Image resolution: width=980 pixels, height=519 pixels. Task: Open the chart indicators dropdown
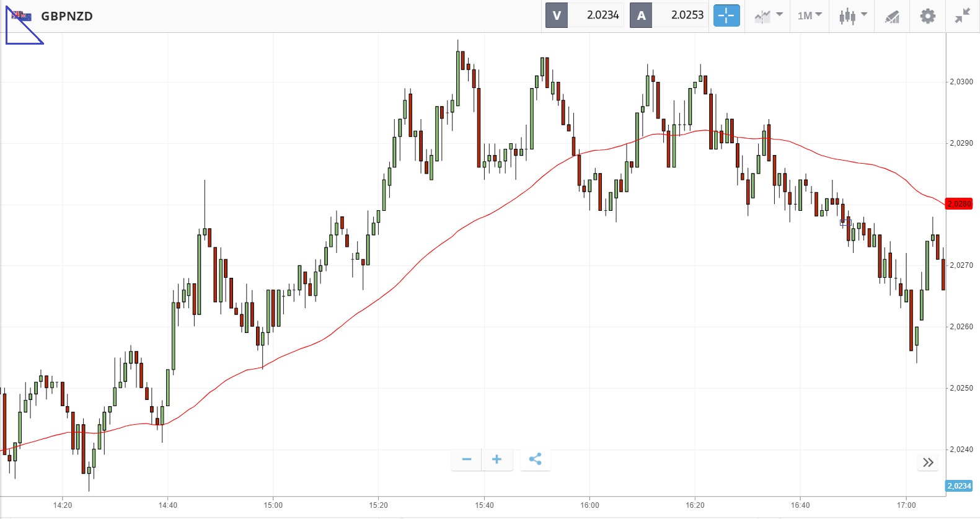coord(769,16)
